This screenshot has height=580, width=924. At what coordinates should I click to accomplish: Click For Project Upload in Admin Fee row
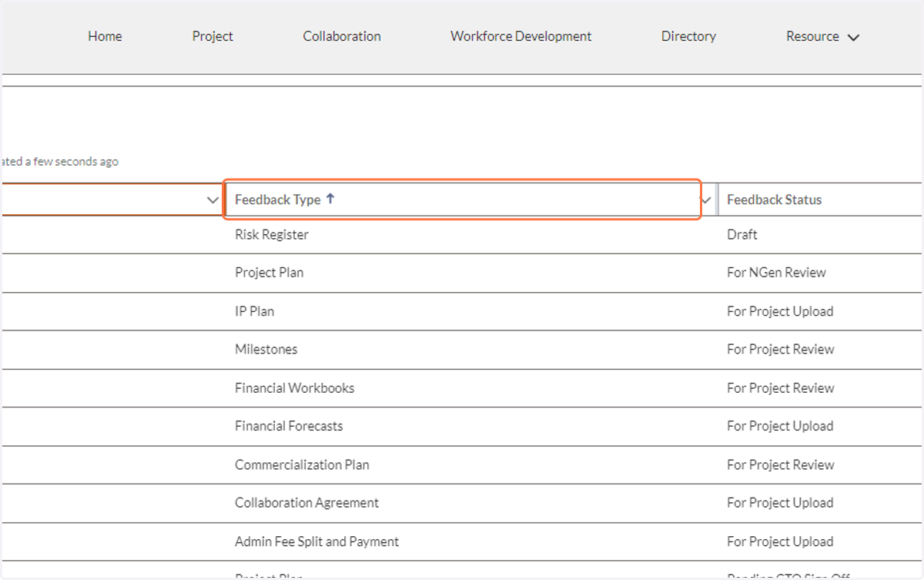(x=780, y=541)
